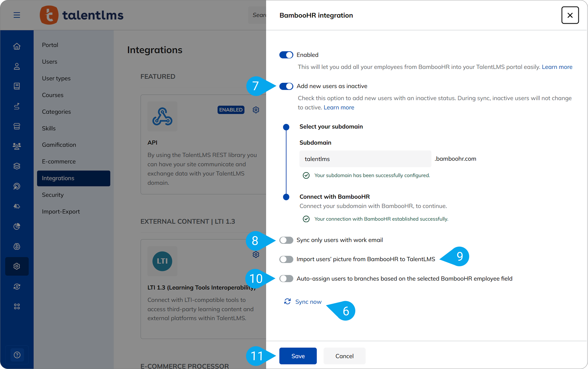The width and height of the screenshot is (588, 369).
Task: Open Account & Settings gear icon
Action: pyautogui.click(x=17, y=266)
